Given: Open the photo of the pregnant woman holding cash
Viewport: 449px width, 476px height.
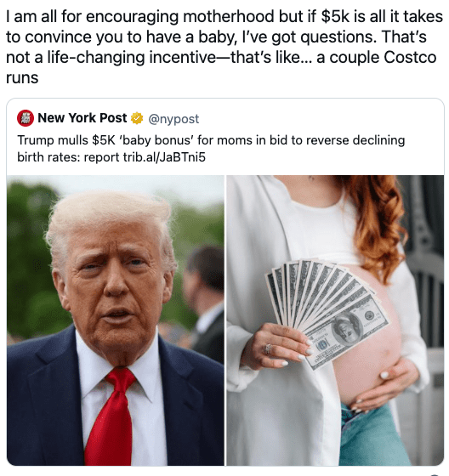Looking at the screenshot, I should tap(335, 320).
